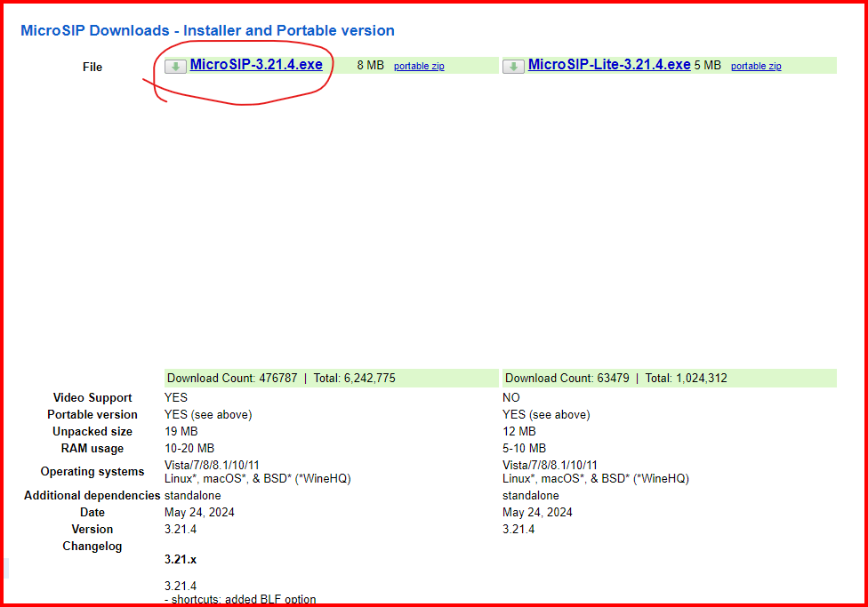Click the '3.21.4' entry under the changelog heading
Image resolution: width=868 pixels, height=607 pixels.
pyautogui.click(x=181, y=586)
